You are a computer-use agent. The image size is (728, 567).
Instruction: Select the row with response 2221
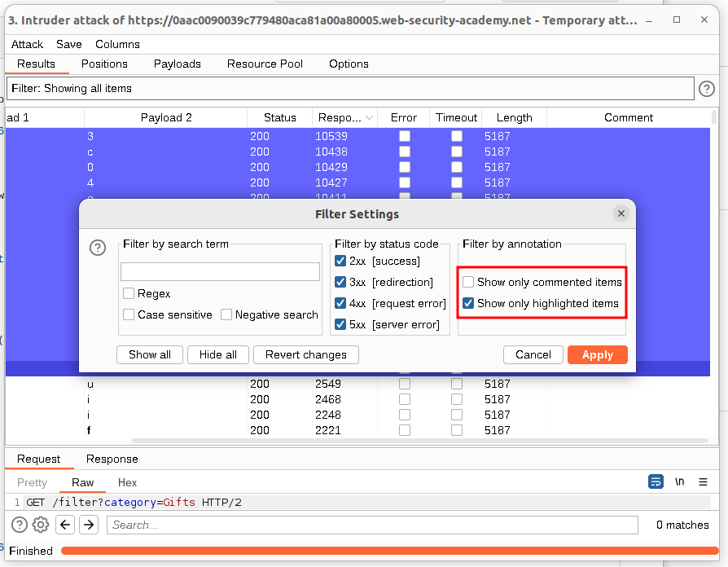click(x=357, y=430)
